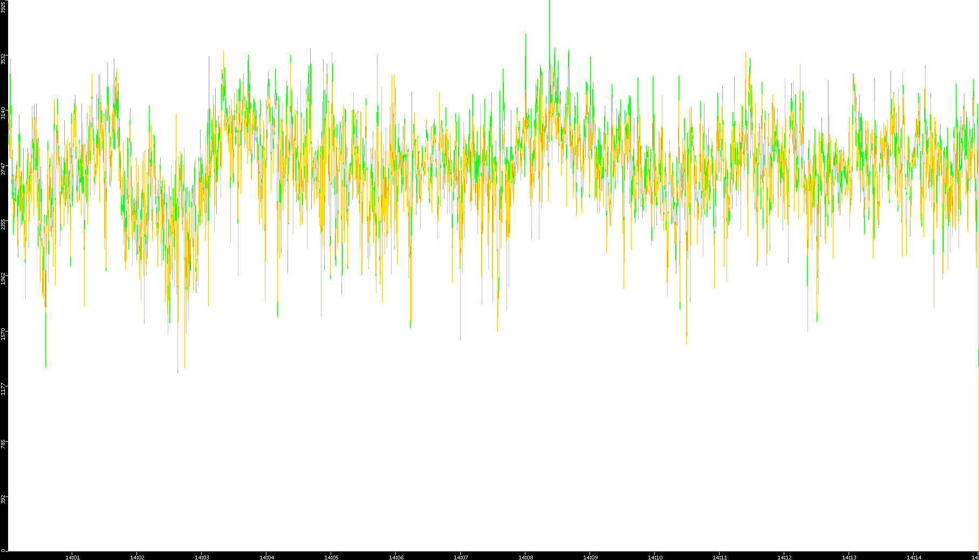This screenshot has height=560, width=979.
Task: Click the 1570 vertical axis label
Action: coord(3,334)
